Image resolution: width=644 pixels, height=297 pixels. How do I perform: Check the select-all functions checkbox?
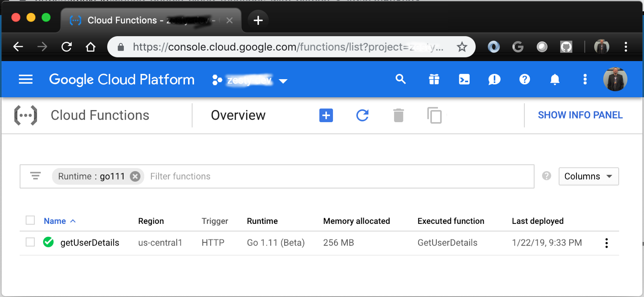30,220
